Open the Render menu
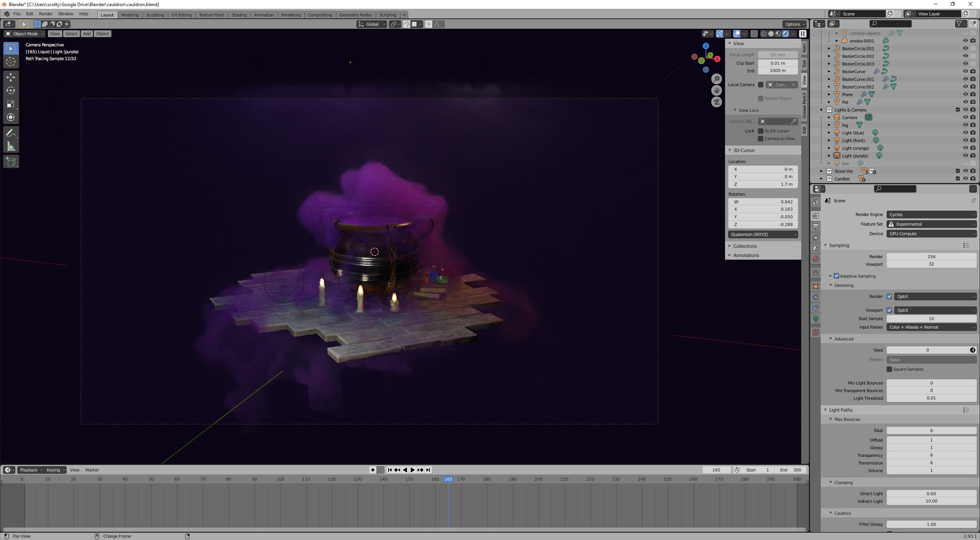Image resolution: width=980 pixels, height=540 pixels. (x=46, y=14)
